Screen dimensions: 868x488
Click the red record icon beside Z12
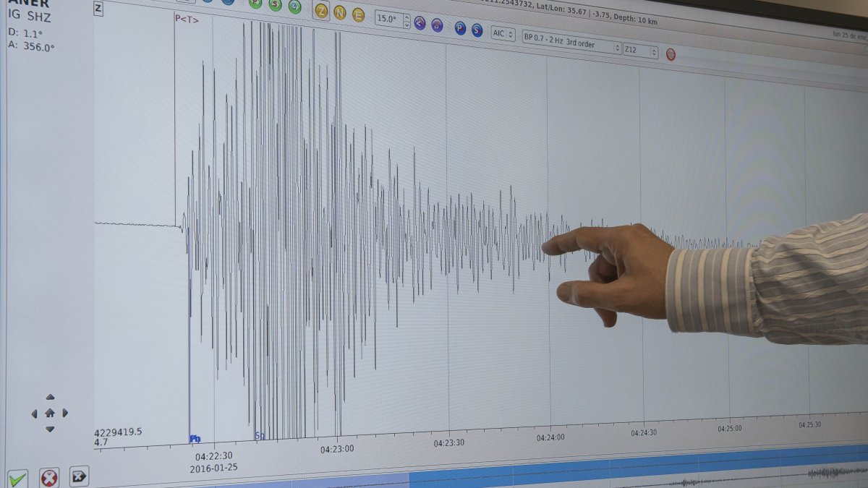pyautogui.click(x=671, y=54)
